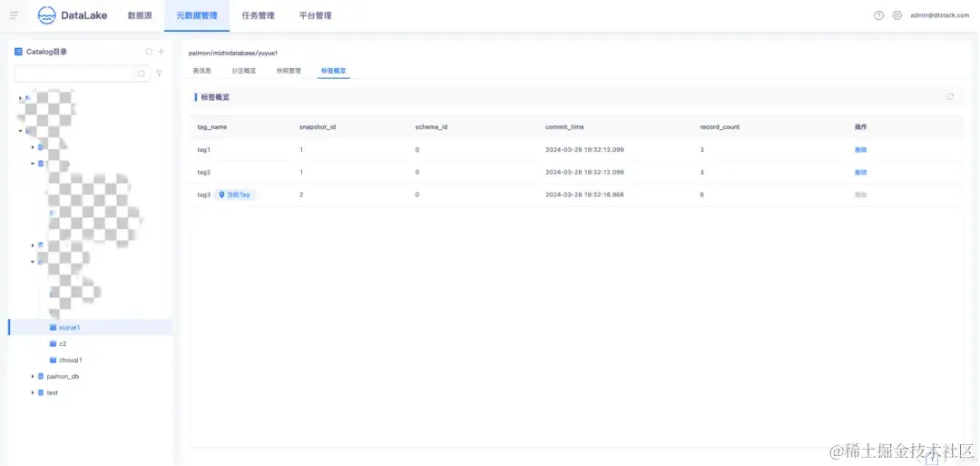Screen dimensions: 980x466
Task: Refresh the 标签概览 panel
Action: point(950,97)
